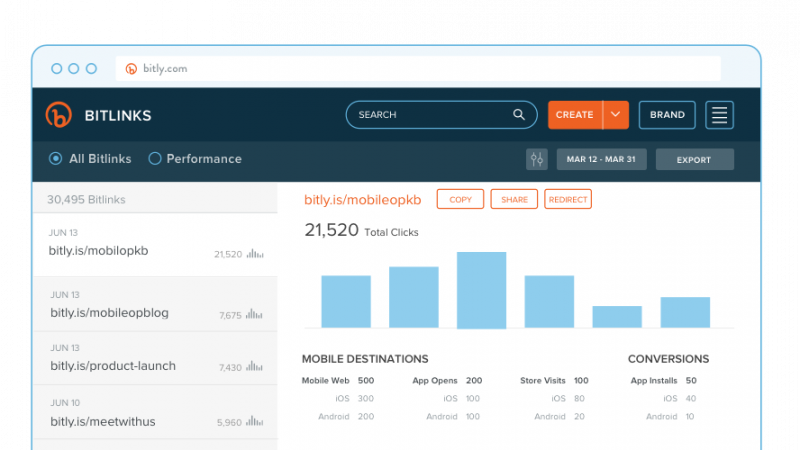
Task: Click the Bitly favicon in the address bar
Action: coord(131,68)
